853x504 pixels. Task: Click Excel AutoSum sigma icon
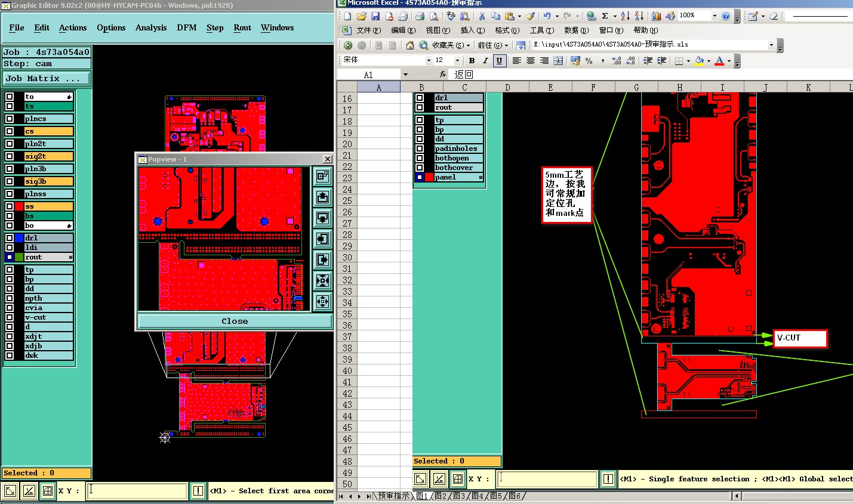(x=605, y=16)
